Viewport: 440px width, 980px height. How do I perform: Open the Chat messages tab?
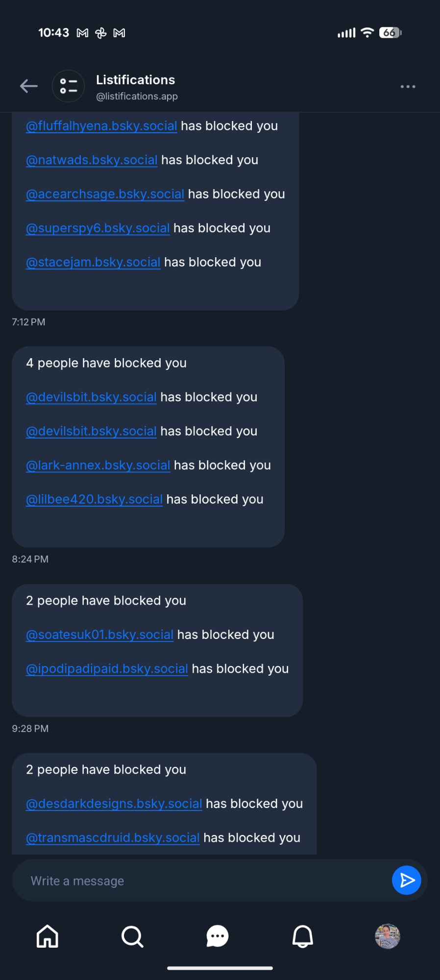coord(218,936)
